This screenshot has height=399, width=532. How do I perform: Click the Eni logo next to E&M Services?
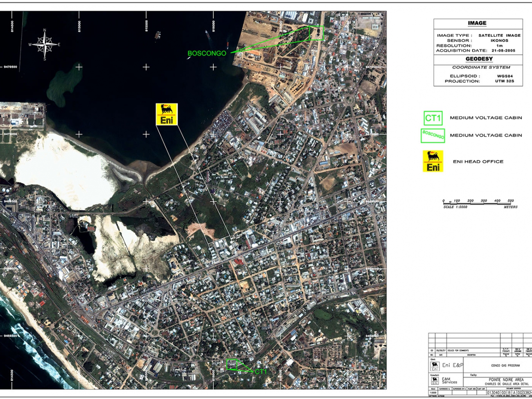(x=435, y=381)
